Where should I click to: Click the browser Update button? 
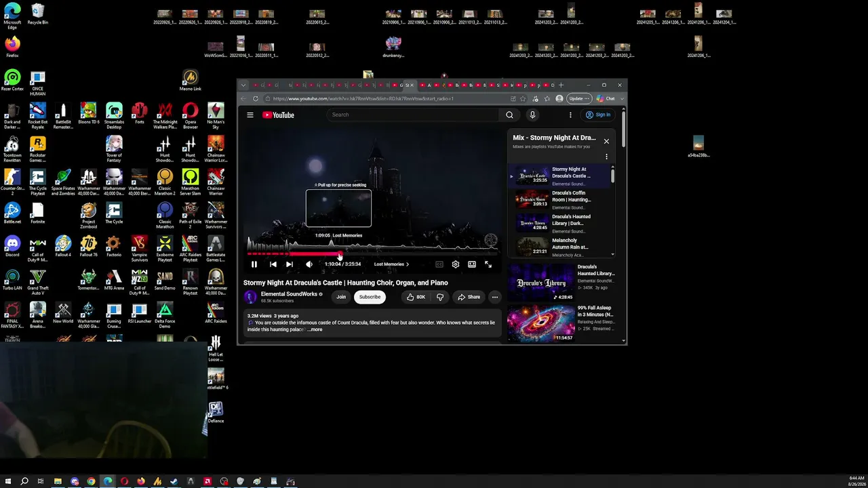click(x=578, y=99)
